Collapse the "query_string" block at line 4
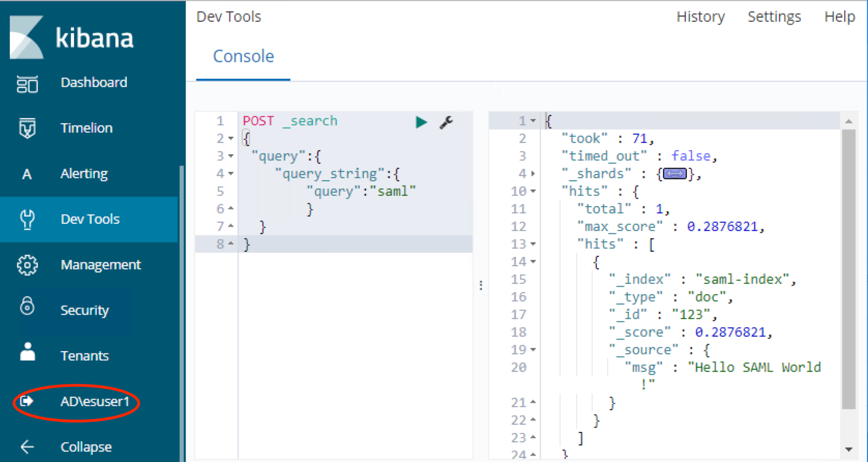Screen dimensions: 868x462 231,174
